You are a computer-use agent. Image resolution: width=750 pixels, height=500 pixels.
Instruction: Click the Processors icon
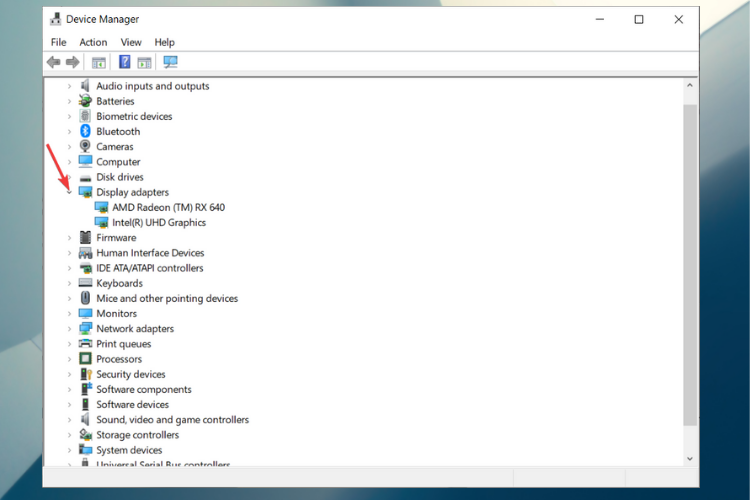coord(85,359)
